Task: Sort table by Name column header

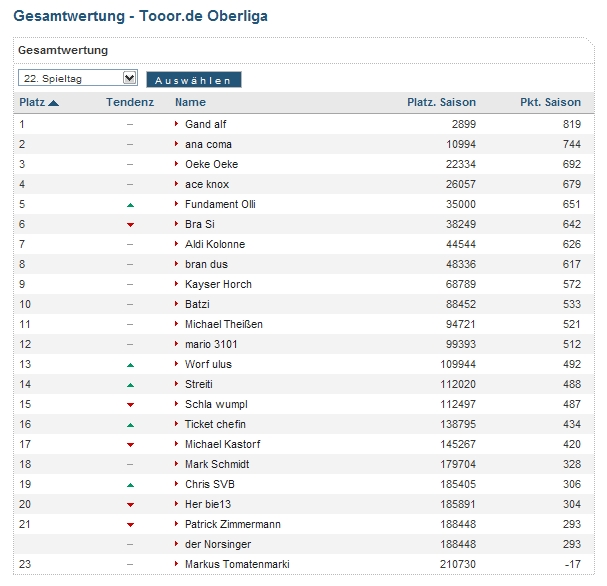Action: tap(190, 102)
